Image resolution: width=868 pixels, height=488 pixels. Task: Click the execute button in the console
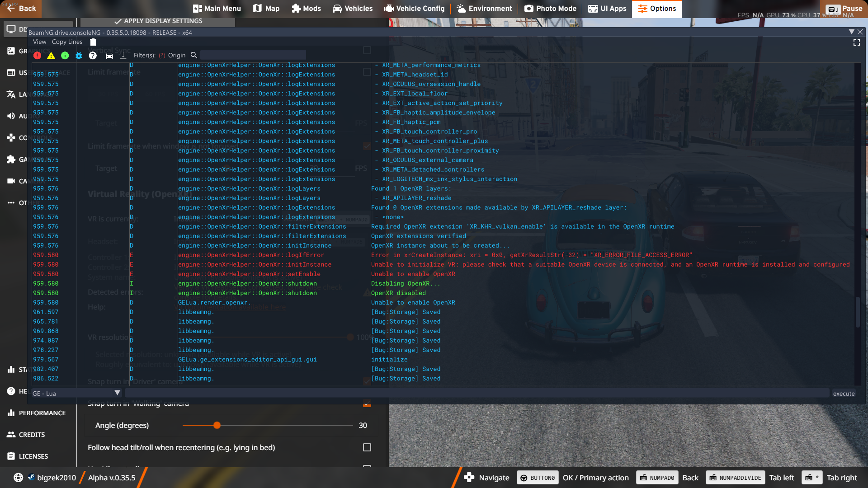[844, 394]
